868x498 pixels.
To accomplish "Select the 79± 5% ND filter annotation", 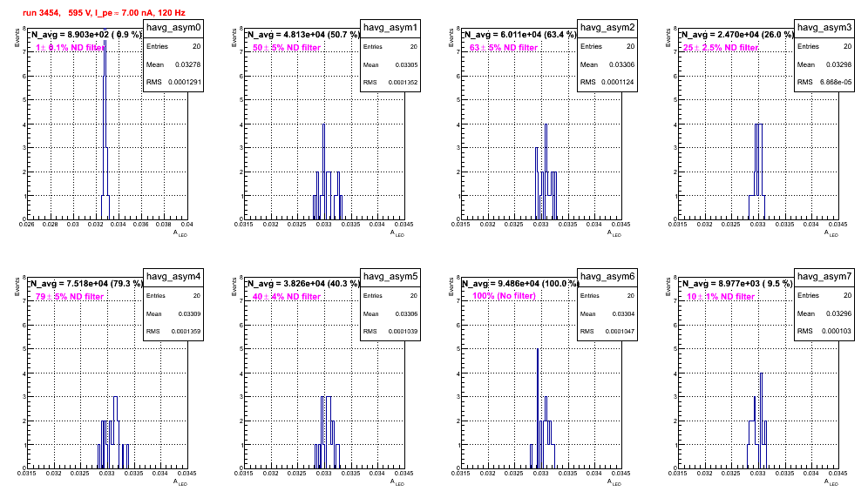I will coord(70,297).
